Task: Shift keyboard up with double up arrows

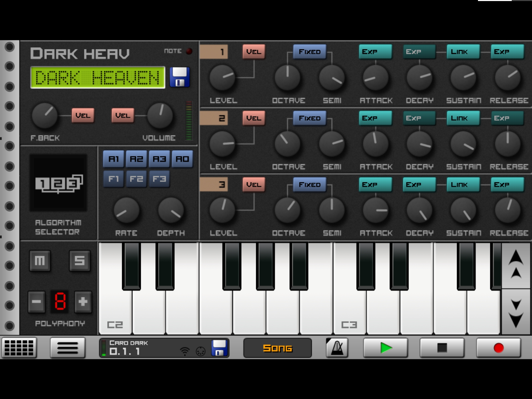Action: coord(516,265)
